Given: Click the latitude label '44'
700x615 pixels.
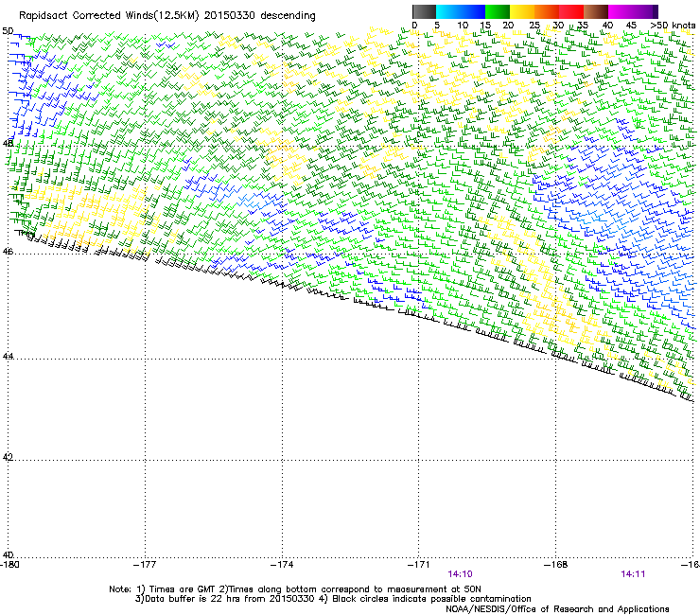Looking at the screenshot, I should [8, 357].
